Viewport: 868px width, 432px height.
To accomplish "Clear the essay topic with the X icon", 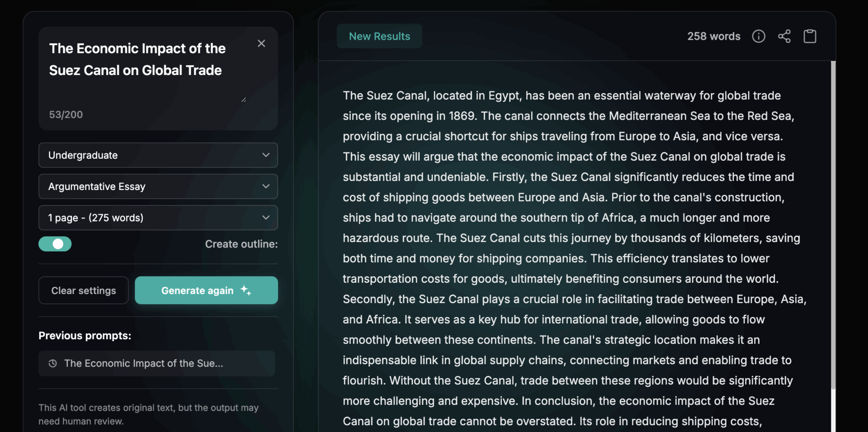I will point(261,43).
